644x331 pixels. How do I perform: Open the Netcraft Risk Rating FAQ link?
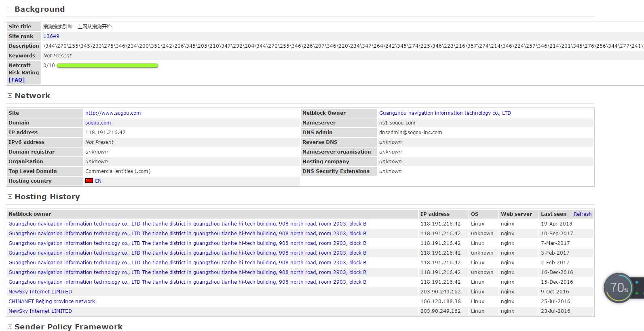coord(17,80)
